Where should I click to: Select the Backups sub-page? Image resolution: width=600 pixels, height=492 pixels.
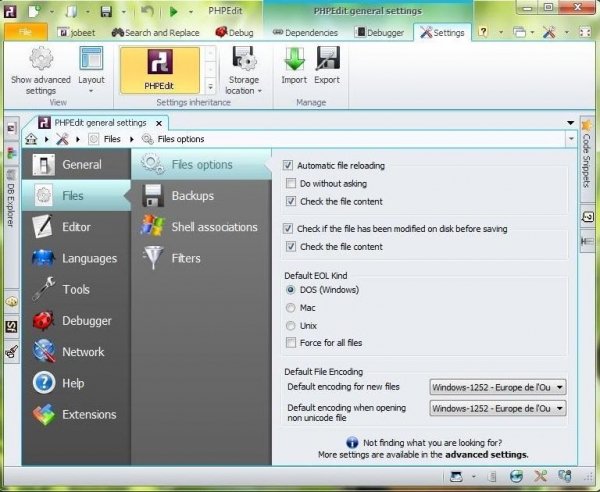(201, 196)
